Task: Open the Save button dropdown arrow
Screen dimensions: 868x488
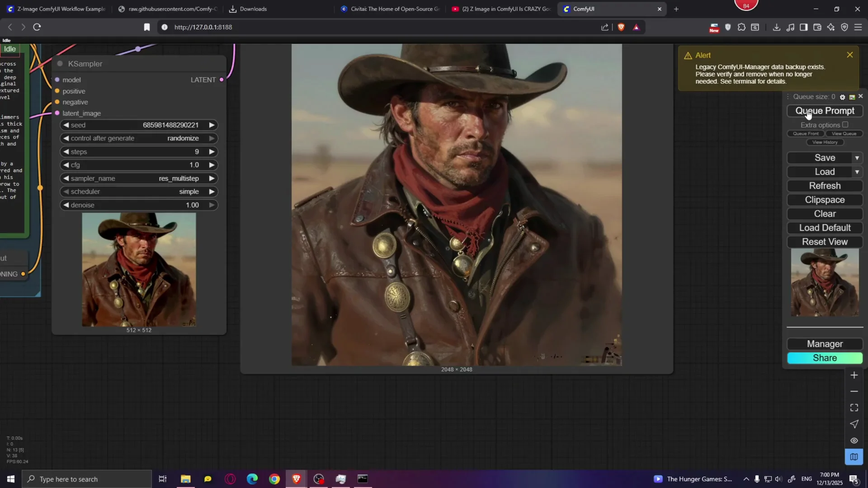Action: pos(857,158)
